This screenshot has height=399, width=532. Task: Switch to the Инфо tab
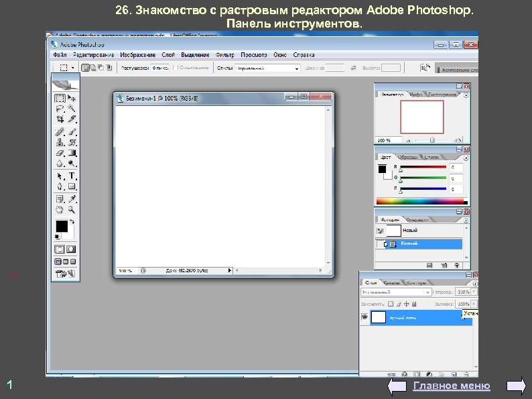[x=415, y=95]
